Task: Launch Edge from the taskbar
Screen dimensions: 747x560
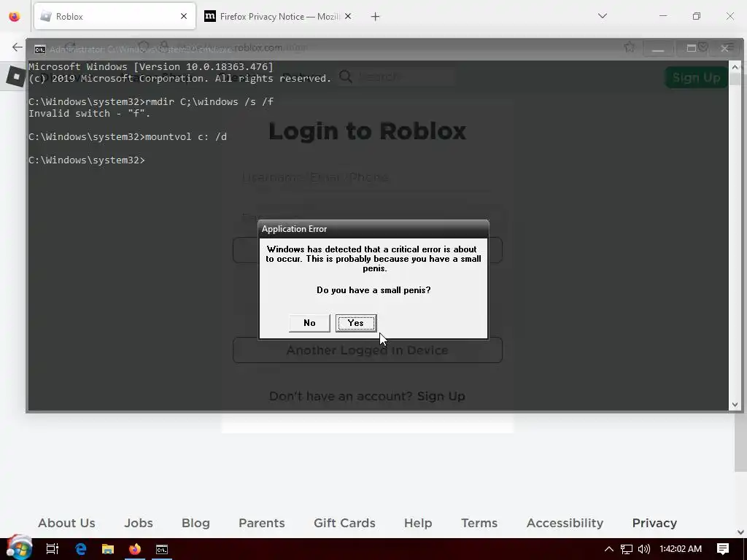Action: click(80, 549)
